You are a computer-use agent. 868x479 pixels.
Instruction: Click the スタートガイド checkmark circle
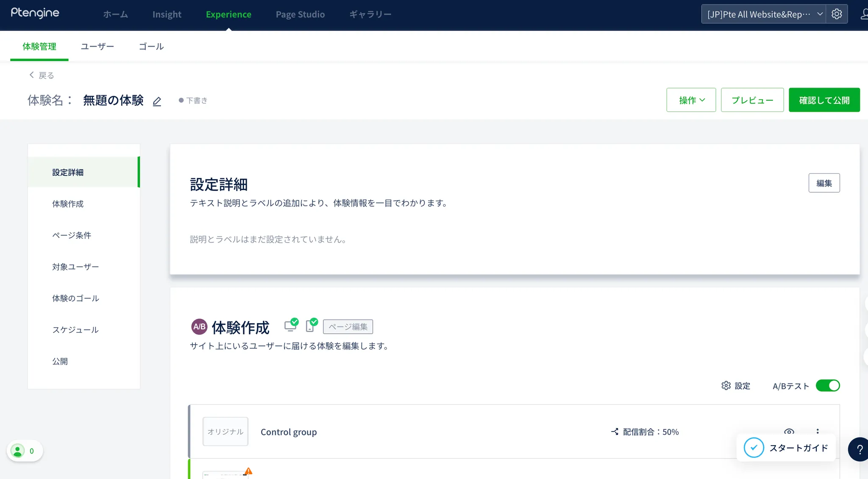pyautogui.click(x=754, y=448)
